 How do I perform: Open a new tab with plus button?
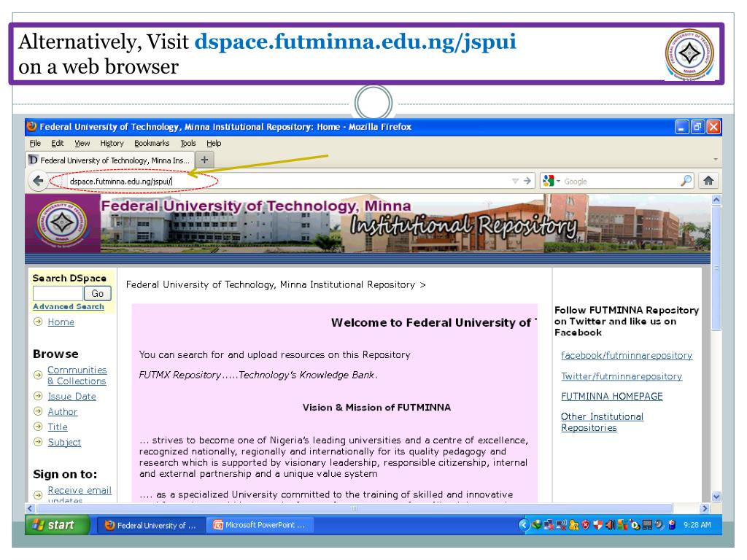[204, 160]
